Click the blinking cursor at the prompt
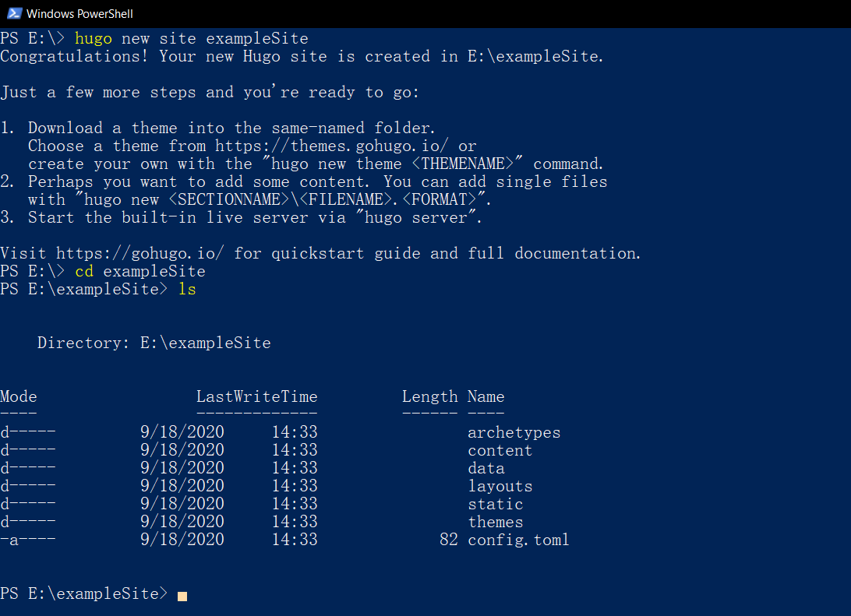Viewport: 851px width, 616px height. [x=182, y=596]
